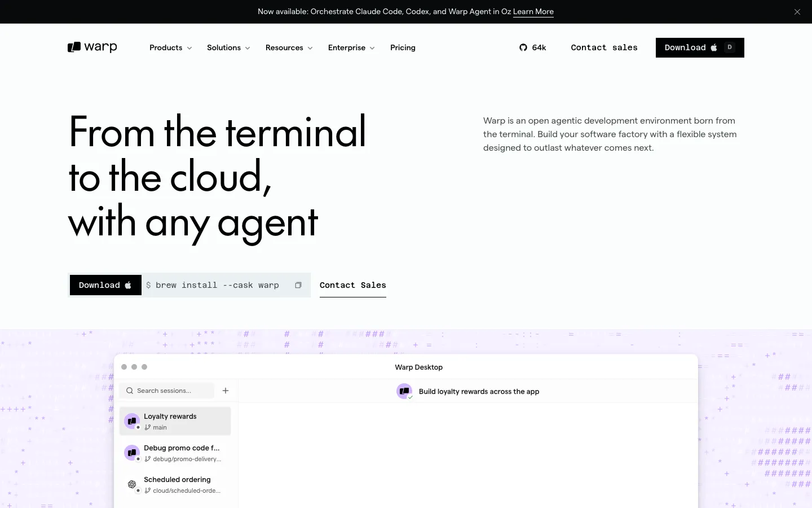812x508 pixels.
Task: Dismiss the announcement banner with X
Action: 797,12
